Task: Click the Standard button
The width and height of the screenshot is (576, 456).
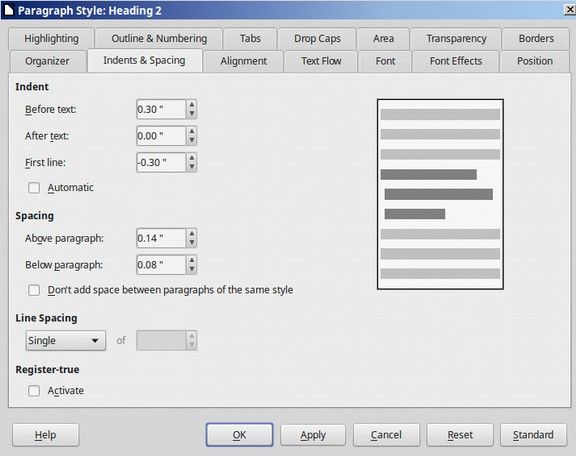Action: click(x=533, y=435)
